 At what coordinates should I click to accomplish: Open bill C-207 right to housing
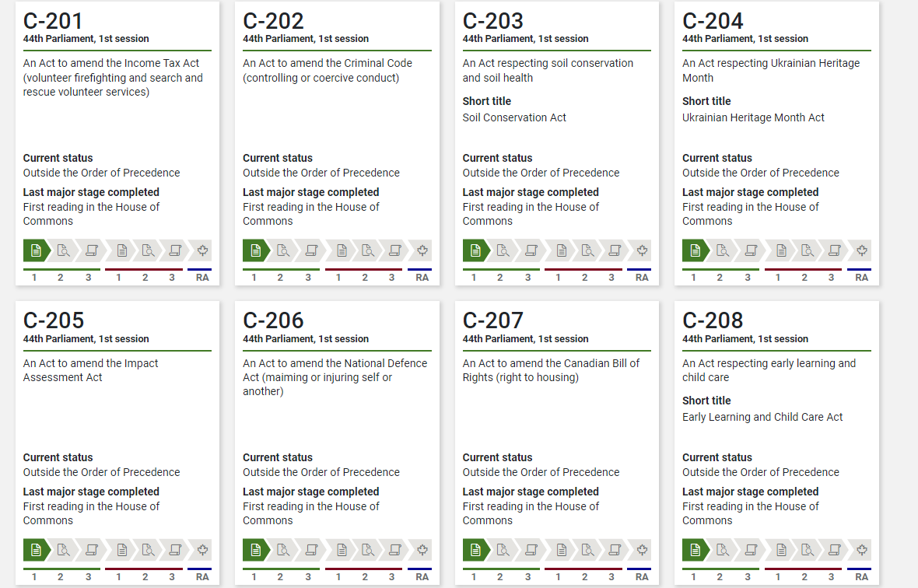point(551,370)
